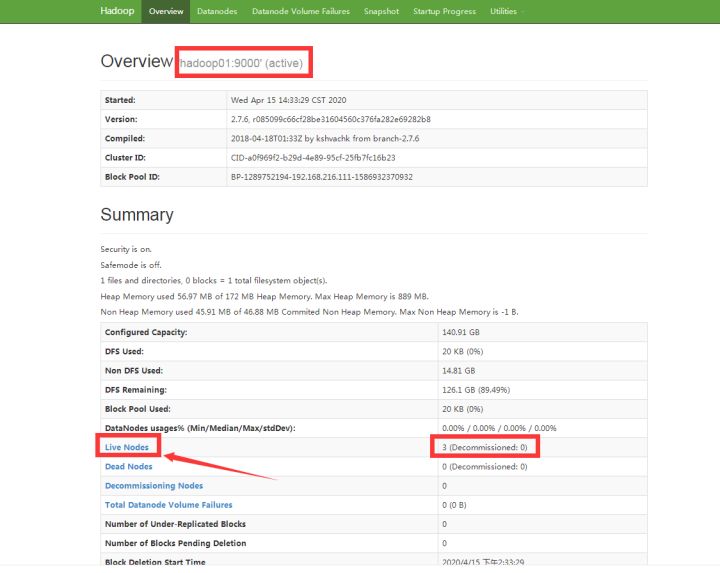The width and height of the screenshot is (720, 573).
Task: Click the Hadoop brand logo
Action: point(117,11)
